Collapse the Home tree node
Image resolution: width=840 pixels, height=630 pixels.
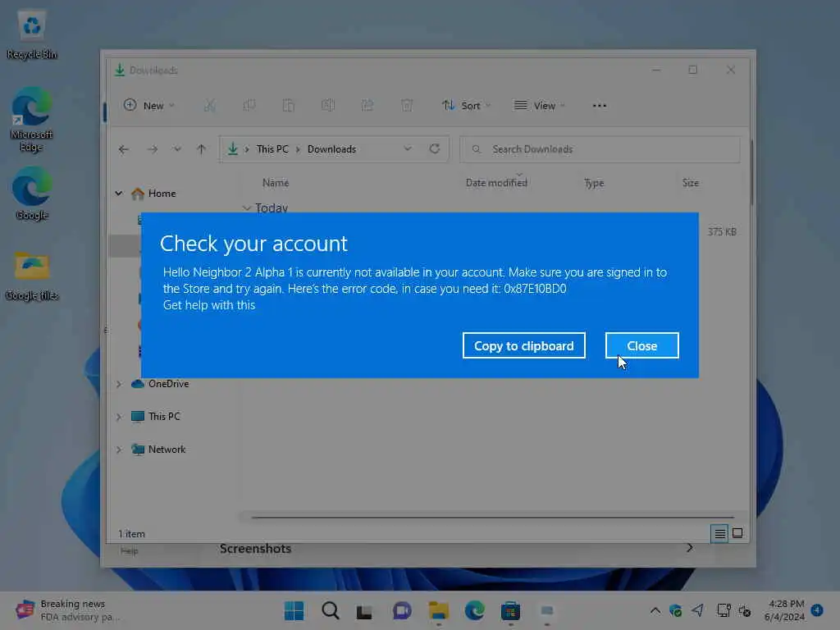click(x=118, y=194)
